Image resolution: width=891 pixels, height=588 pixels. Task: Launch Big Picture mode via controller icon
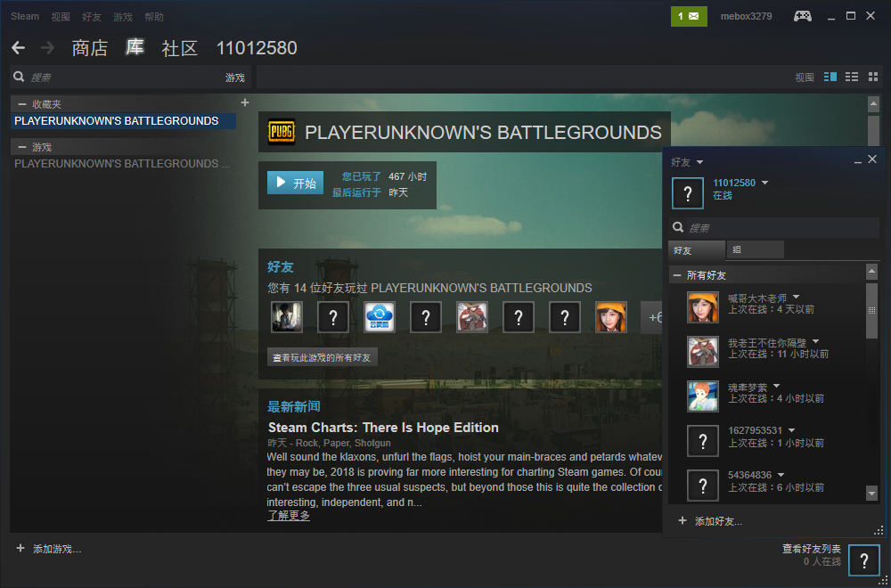[x=803, y=16]
